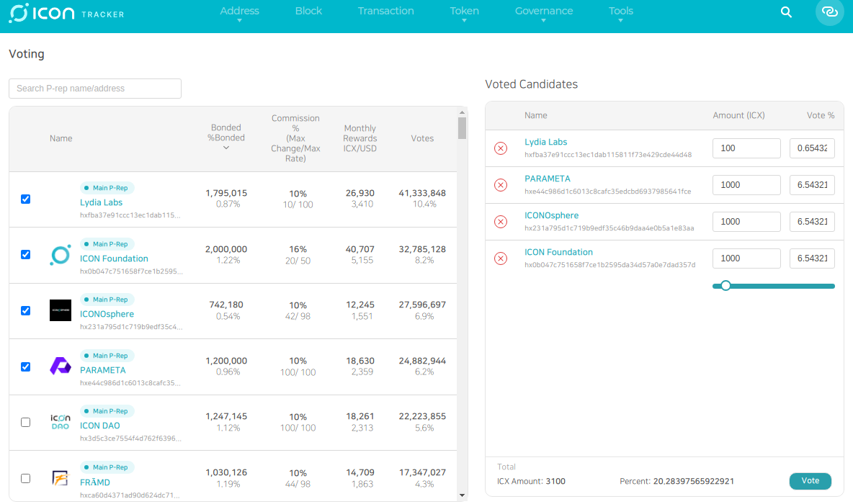The width and height of the screenshot is (853, 504).
Task: Remove ICONOsphere using its red X icon
Action: pos(500,222)
